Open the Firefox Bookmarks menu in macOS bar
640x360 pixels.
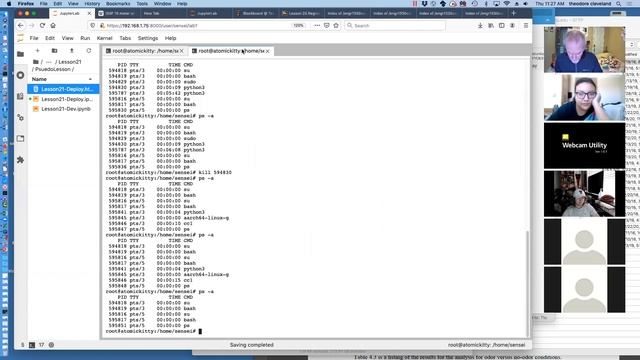coord(118,3)
